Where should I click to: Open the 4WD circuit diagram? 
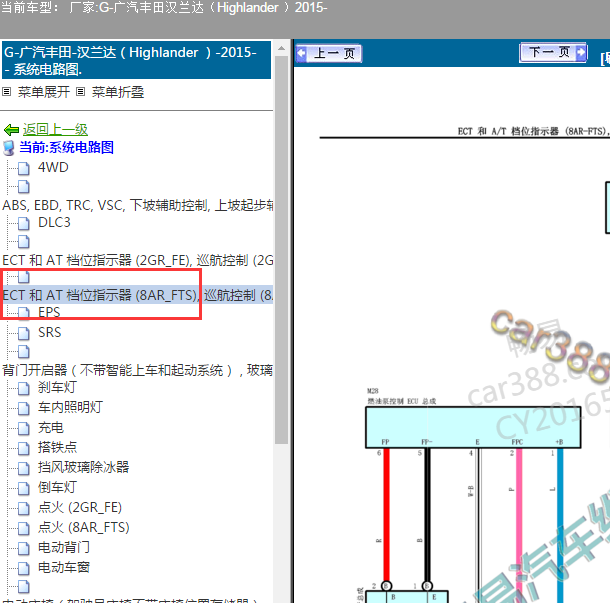[53, 167]
